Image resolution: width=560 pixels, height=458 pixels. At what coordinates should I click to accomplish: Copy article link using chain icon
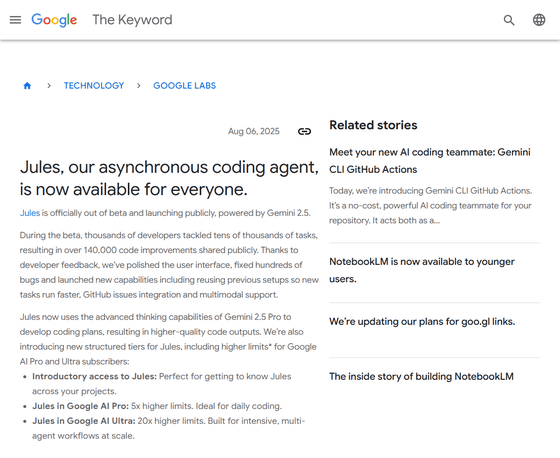tap(304, 131)
